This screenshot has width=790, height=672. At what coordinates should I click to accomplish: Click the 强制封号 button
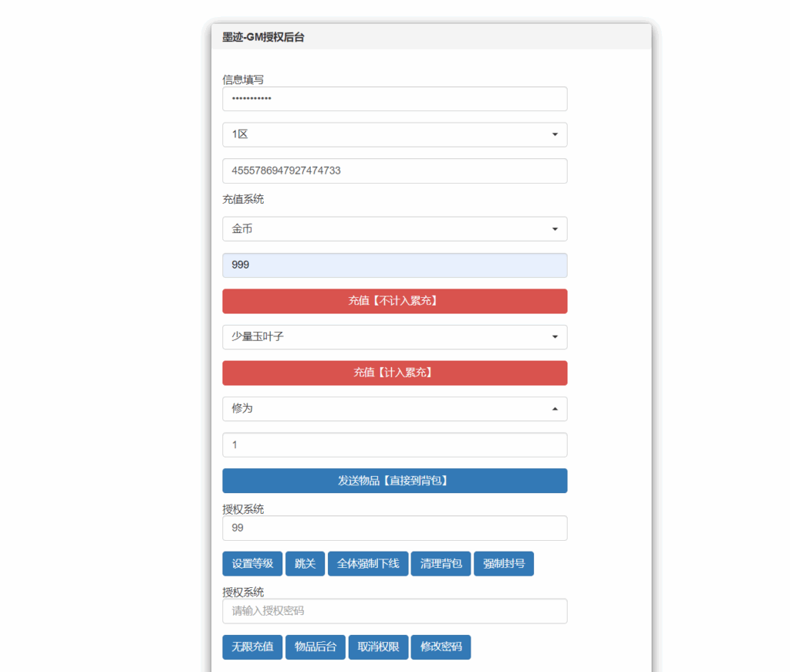[504, 563]
